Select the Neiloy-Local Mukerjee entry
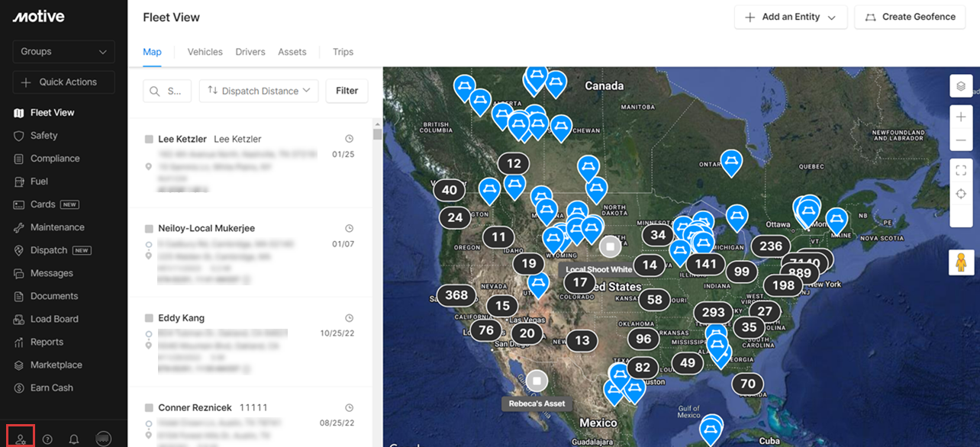Image resolution: width=980 pixels, height=447 pixels. (x=250, y=252)
